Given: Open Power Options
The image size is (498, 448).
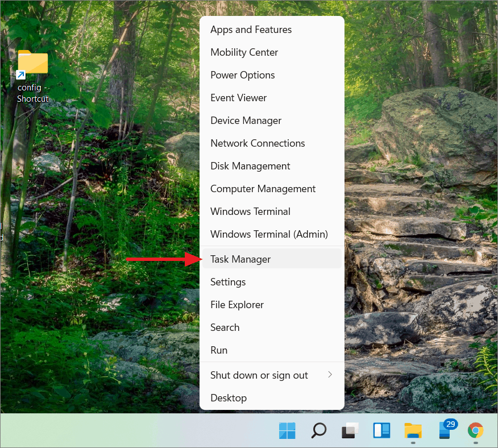Looking at the screenshot, I should click(242, 74).
